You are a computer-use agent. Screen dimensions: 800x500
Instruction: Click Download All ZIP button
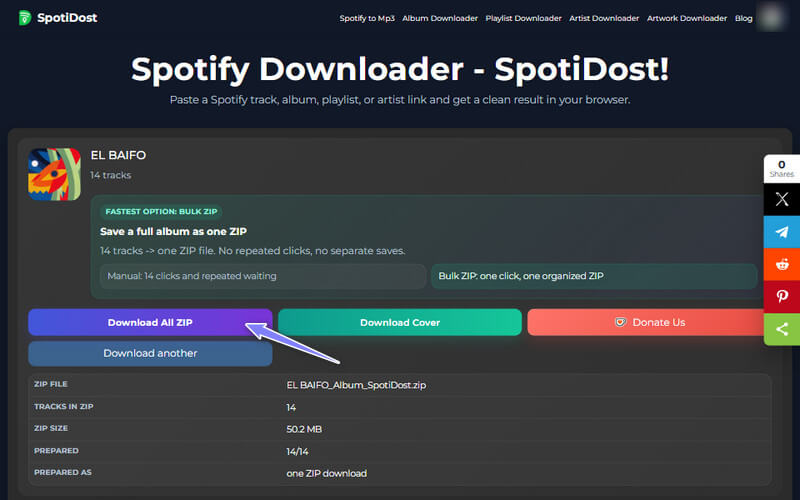[x=150, y=322]
